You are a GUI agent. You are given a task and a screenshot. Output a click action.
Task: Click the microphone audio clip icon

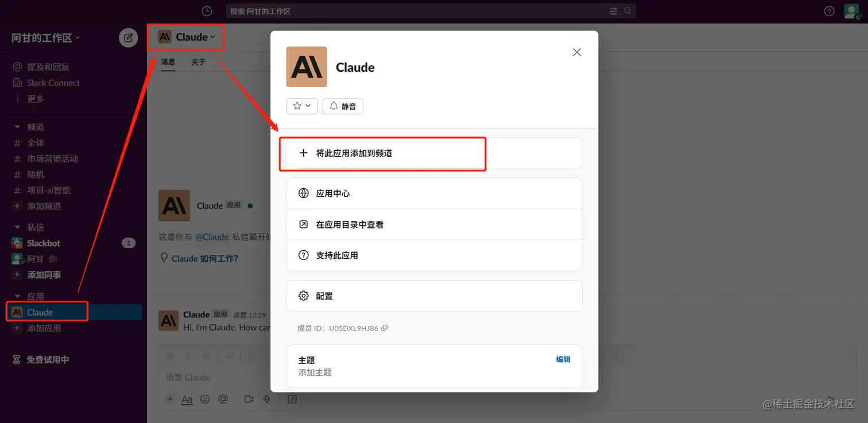pos(267,399)
